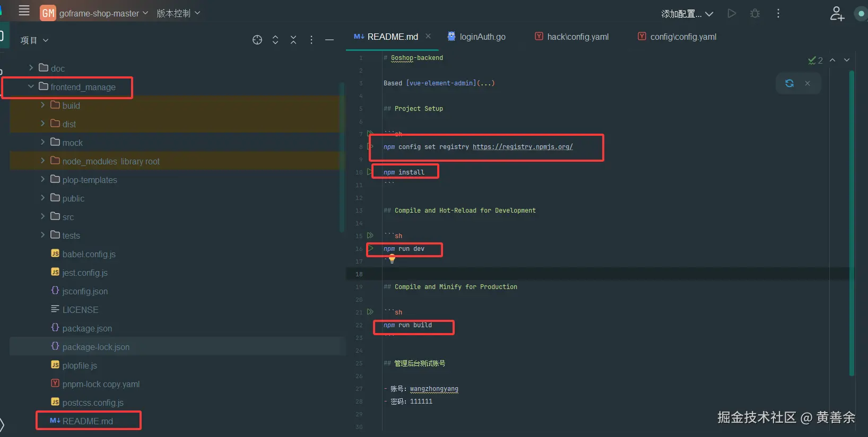Screen dimensions: 868x437
Task: Expand the tests folder
Action: click(x=43, y=235)
